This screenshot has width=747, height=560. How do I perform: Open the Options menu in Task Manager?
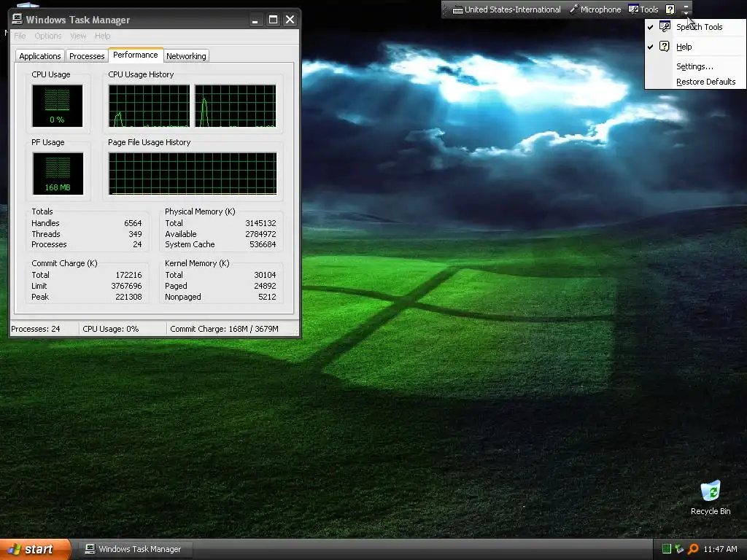pos(48,36)
